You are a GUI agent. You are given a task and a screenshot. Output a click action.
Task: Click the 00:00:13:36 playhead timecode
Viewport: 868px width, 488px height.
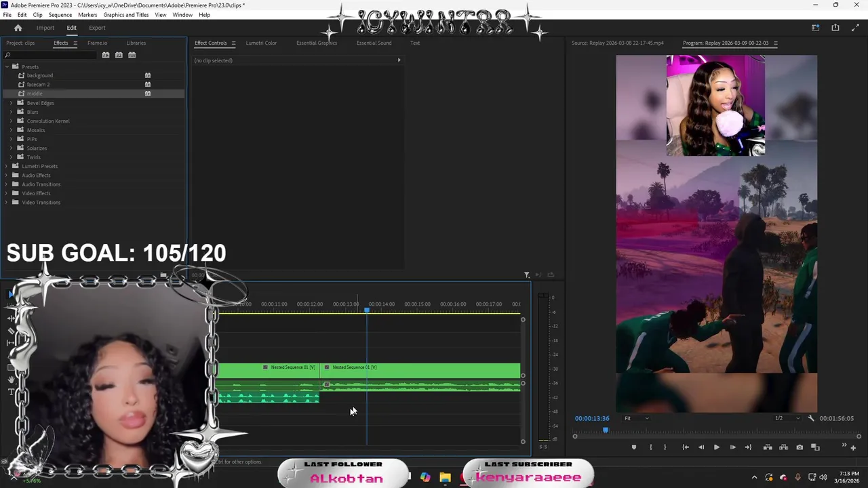592,418
